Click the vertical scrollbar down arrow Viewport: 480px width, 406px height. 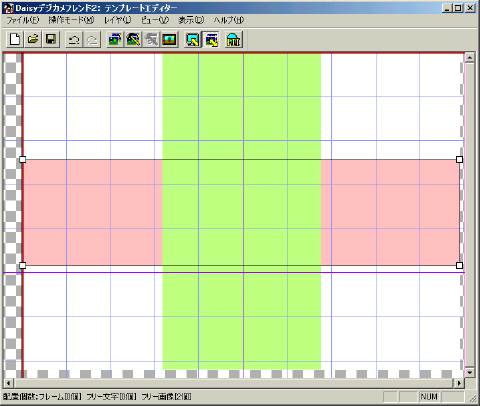click(x=469, y=372)
